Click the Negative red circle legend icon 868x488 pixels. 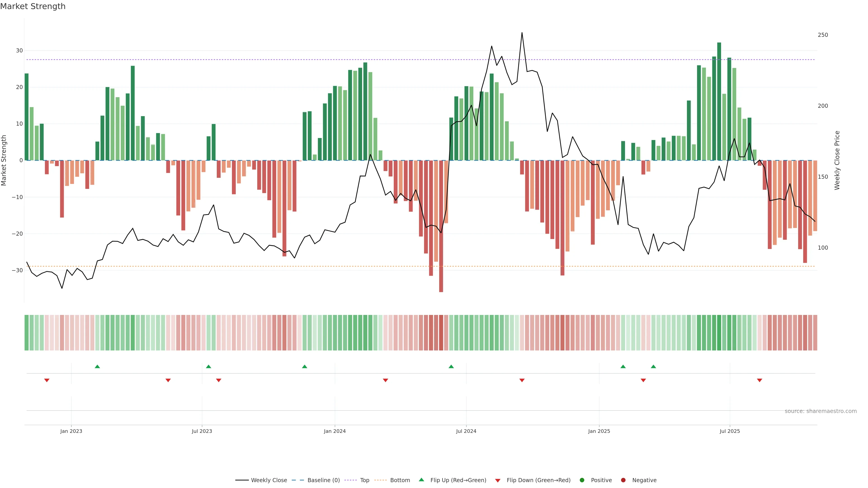point(623,480)
